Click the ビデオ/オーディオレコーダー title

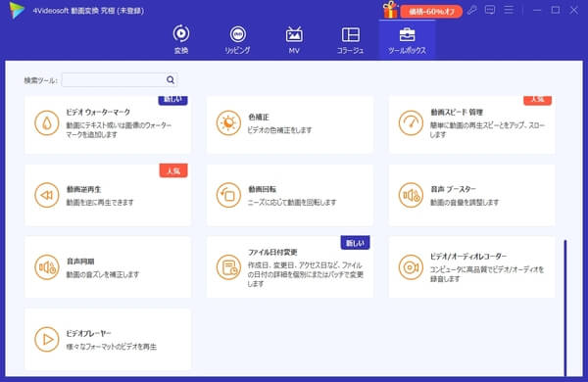468,257
